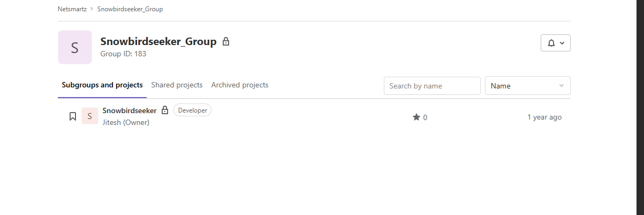Expand the notification chevron arrow

pyautogui.click(x=562, y=43)
